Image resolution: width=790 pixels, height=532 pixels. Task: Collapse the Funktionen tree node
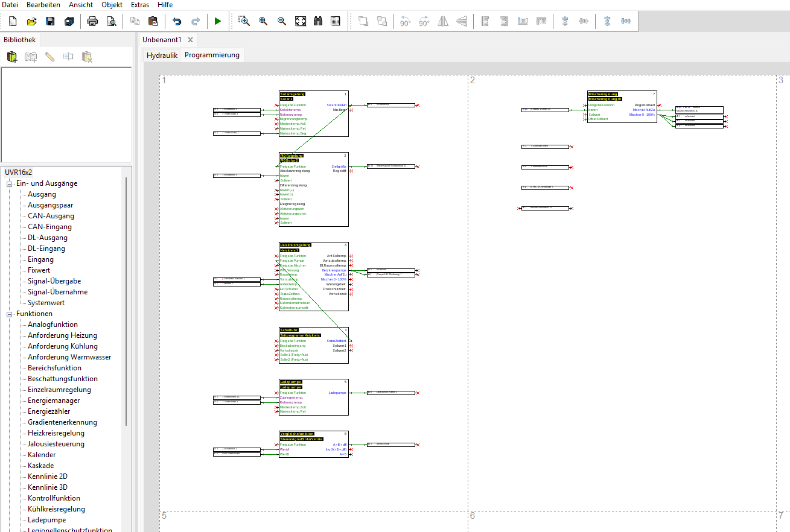[10, 314]
